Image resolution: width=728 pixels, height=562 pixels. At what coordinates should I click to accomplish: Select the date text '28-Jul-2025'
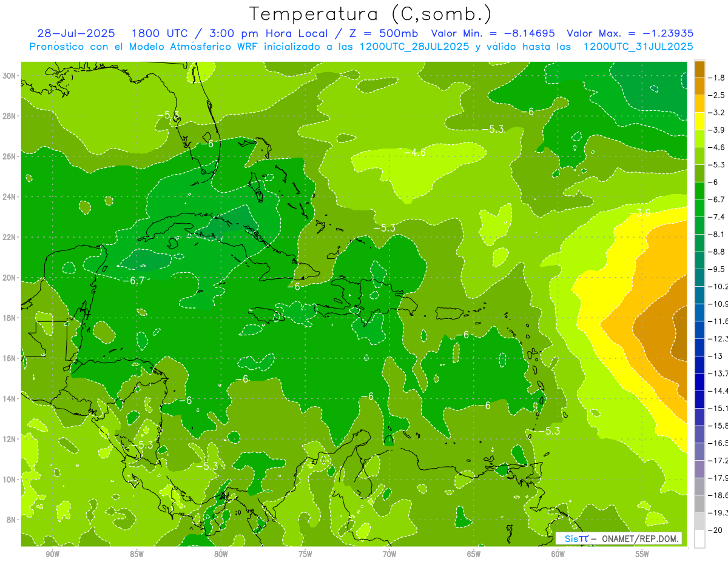pyautogui.click(x=75, y=33)
